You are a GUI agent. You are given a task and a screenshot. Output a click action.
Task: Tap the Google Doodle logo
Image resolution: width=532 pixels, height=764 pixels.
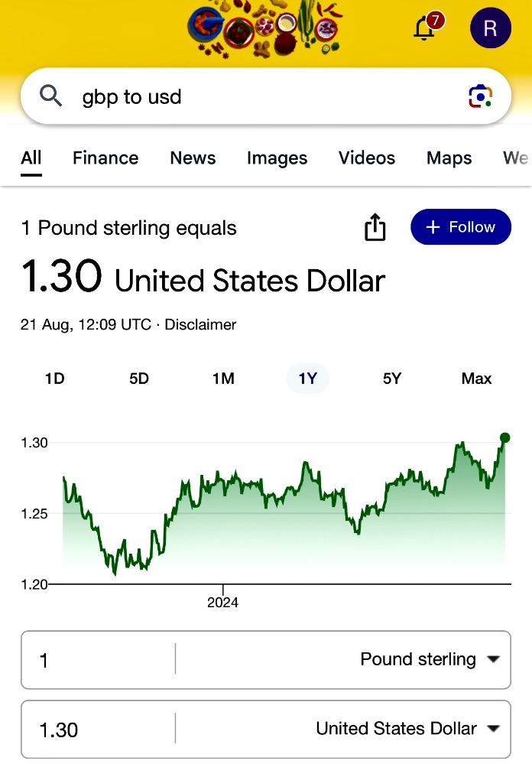coord(262,29)
